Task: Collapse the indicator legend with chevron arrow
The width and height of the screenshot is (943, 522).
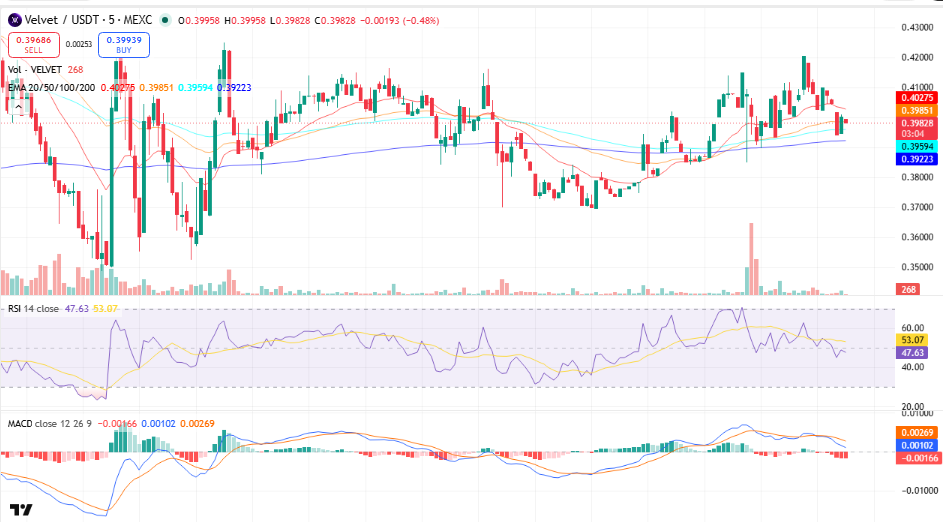Action: coord(18,107)
